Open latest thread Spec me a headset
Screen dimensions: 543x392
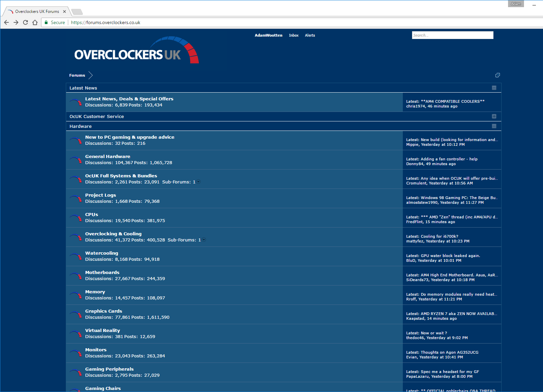[x=450, y=372]
